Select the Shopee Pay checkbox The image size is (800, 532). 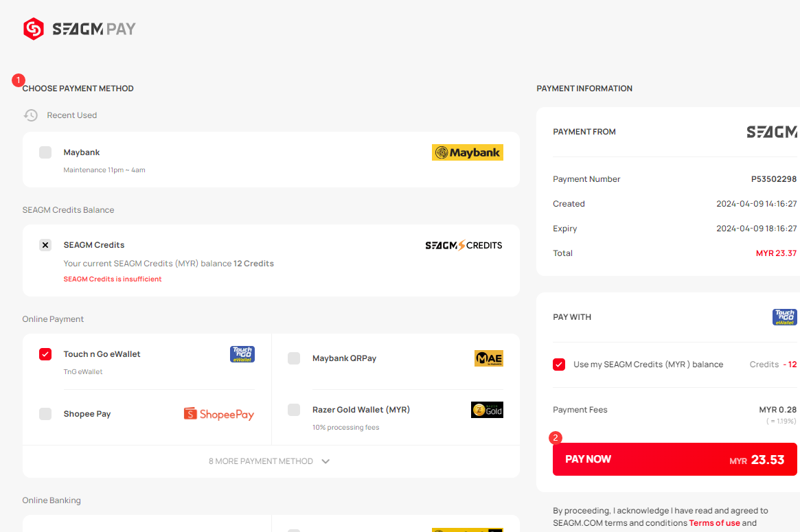45,414
